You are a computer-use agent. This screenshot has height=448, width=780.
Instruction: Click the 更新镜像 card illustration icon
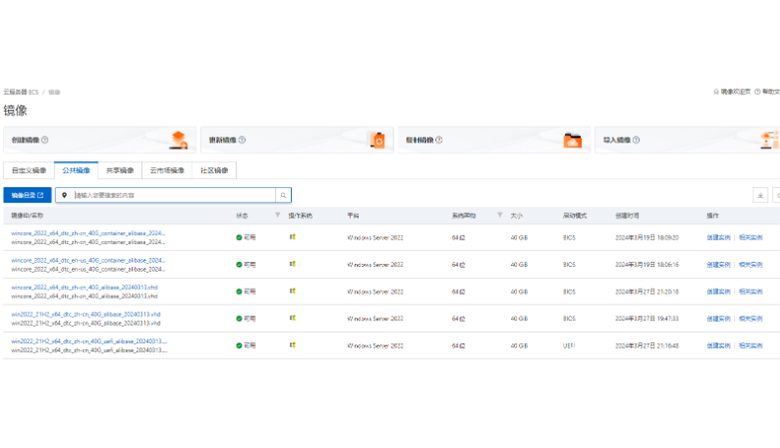coord(378,140)
